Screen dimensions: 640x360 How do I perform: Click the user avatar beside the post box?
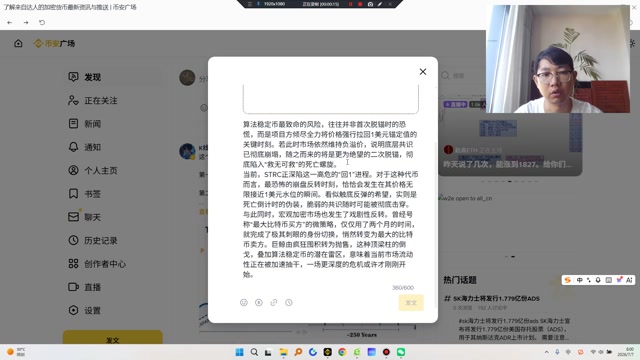187,78
